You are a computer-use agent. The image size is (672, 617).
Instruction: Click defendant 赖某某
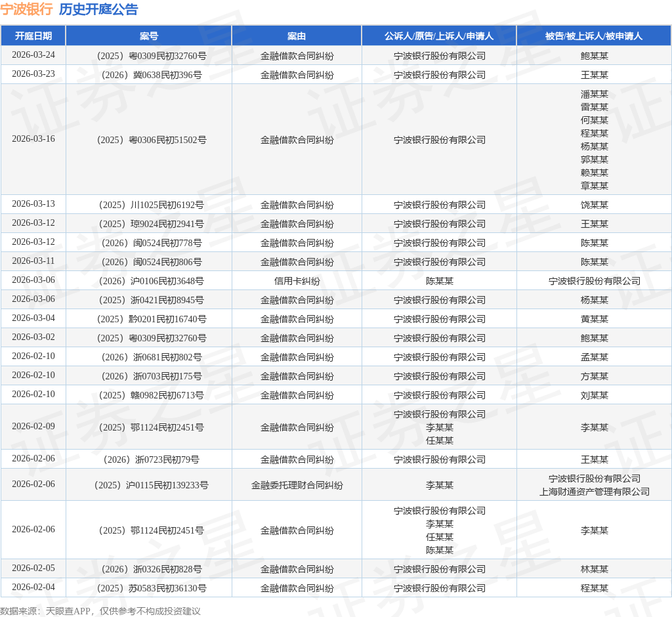595,173
